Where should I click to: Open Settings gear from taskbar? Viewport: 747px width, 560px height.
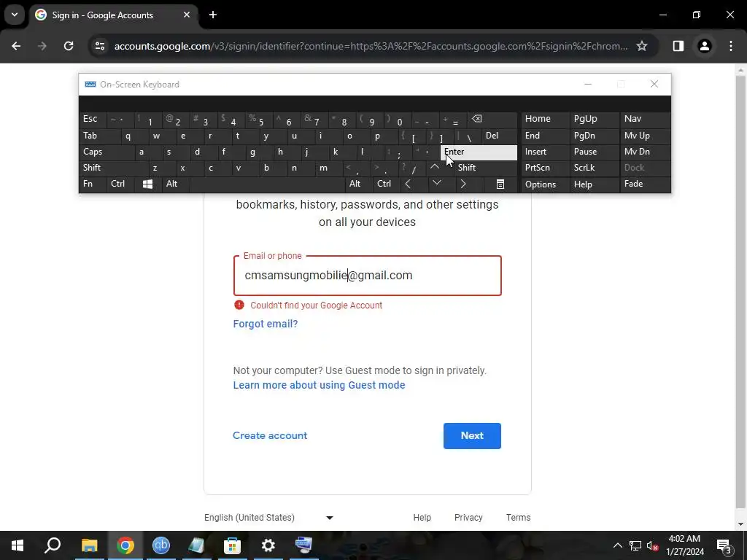[x=268, y=545]
